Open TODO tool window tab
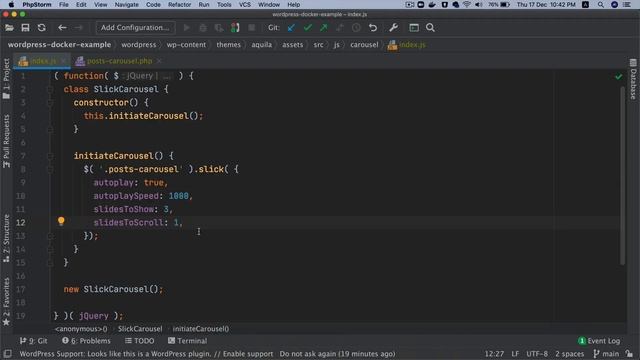640x360 pixels. (x=140, y=341)
